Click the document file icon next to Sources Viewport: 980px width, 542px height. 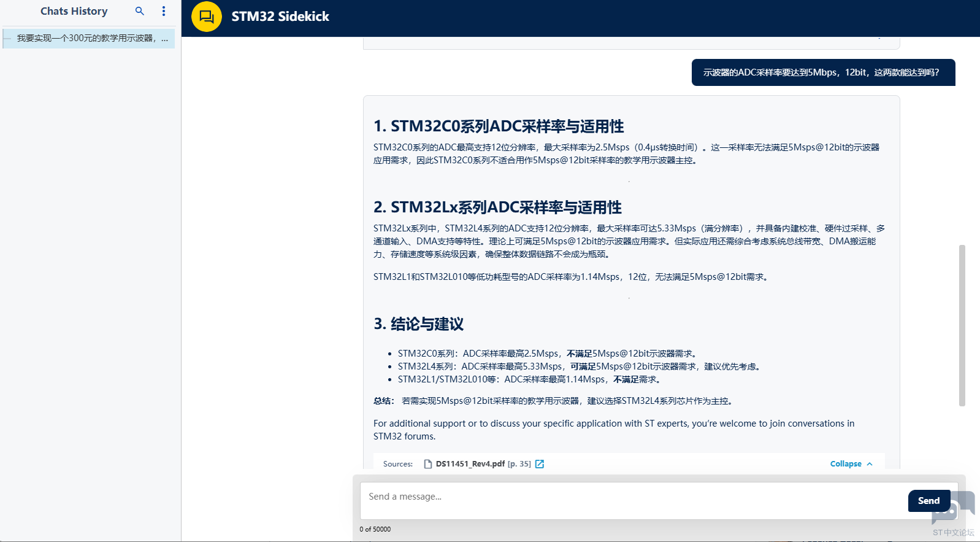pyautogui.click(x=428, y=464)
